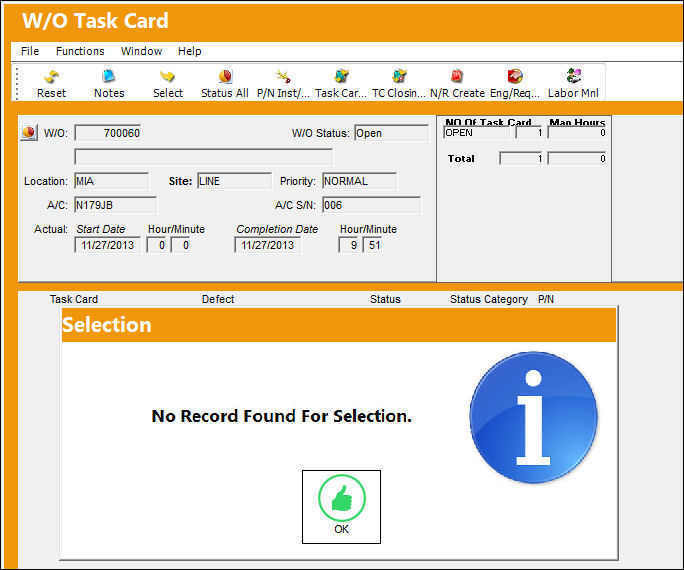This screenshot has height=570, width=684.
Task: Click the Status All toolbar icon
Action: pyautogui.click(x=225, y=83)
